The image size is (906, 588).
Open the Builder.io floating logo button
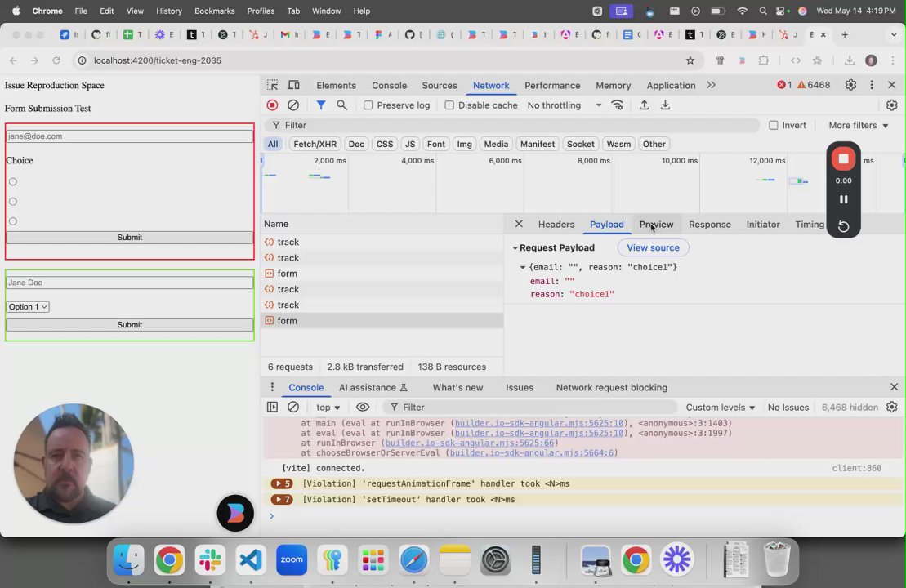click(x=235, y=513)
